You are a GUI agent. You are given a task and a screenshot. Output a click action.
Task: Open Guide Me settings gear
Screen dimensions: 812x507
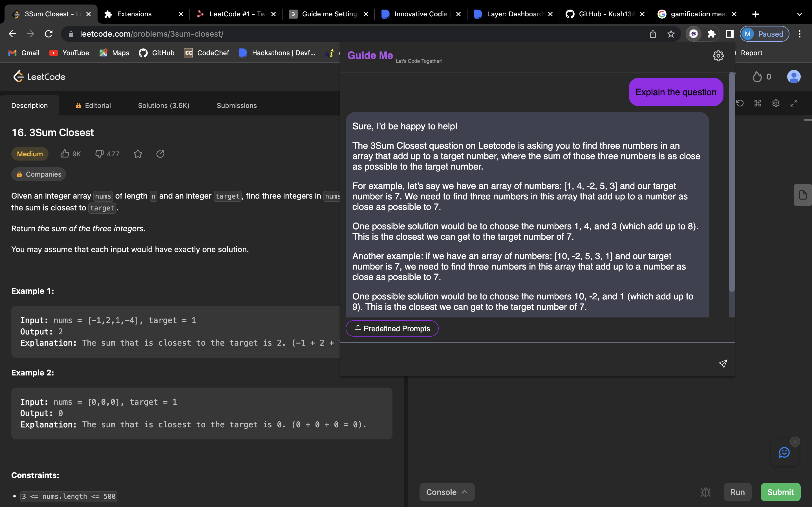click(719, 55)
